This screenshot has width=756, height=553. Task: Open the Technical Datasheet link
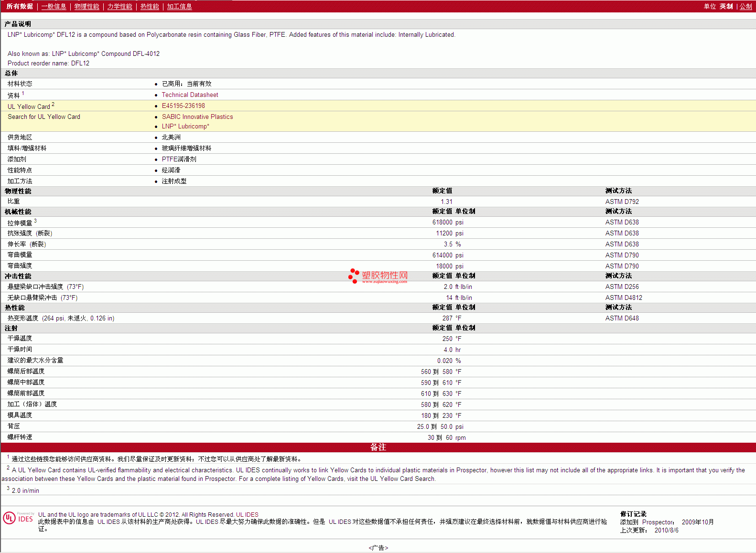coord(190,95)
